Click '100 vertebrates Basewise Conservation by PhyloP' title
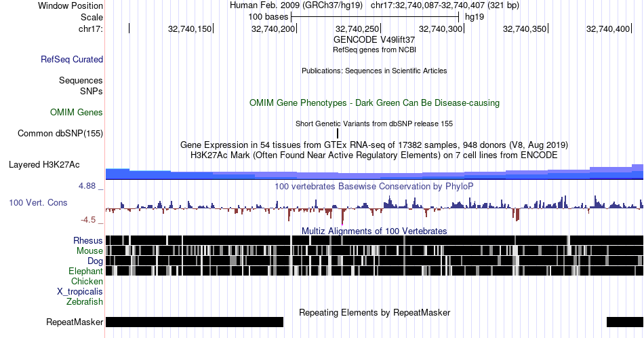644x338 pixels. point(374,186)
